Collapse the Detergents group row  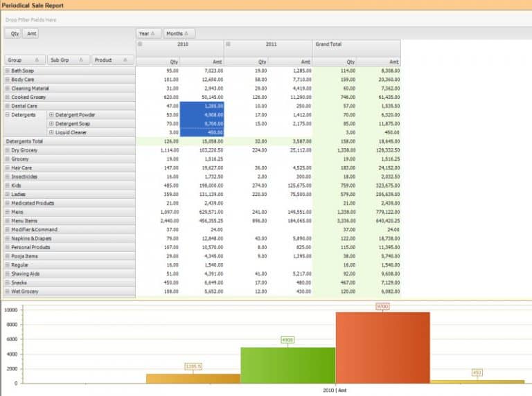[8, 115]
